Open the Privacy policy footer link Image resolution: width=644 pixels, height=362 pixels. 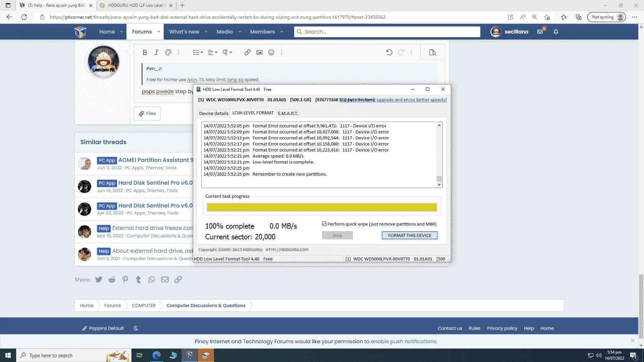pyautogui.click(x=502, y=328)
